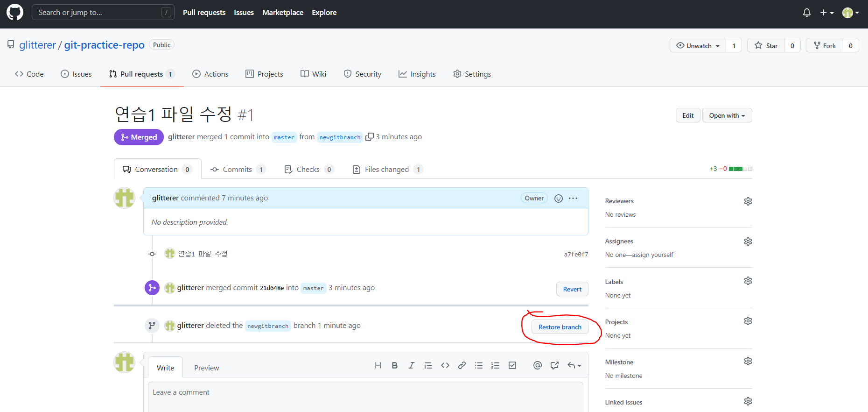Revert the merged commit
868x412 pixels.
(572, 289)
